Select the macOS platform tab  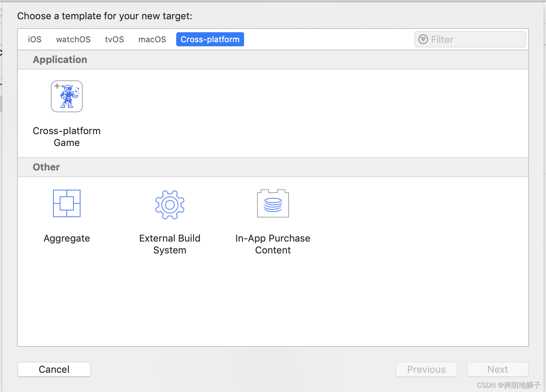[152, 39]
